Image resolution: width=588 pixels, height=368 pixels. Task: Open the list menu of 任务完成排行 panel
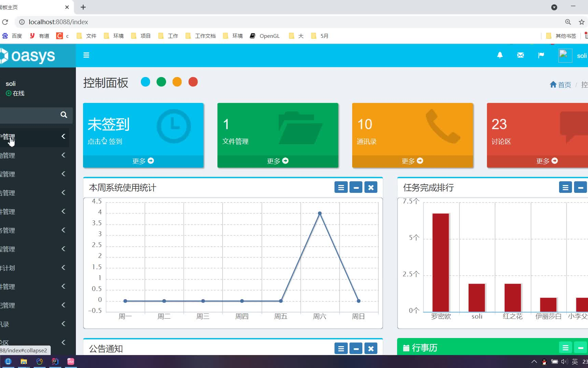point(566,187)
